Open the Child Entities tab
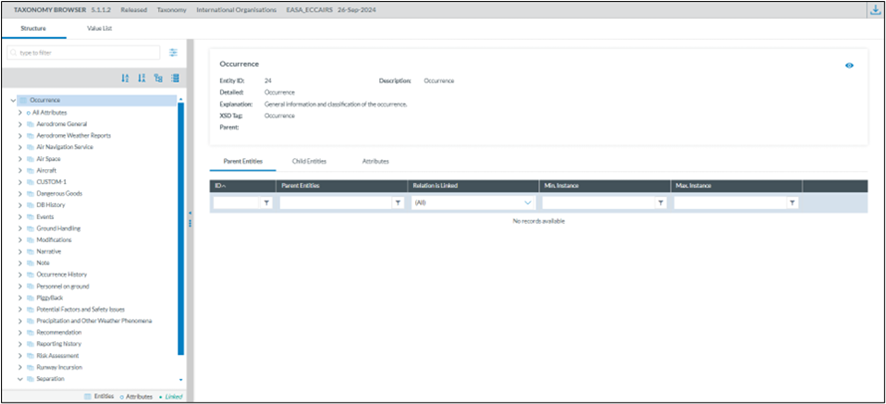 310,161
